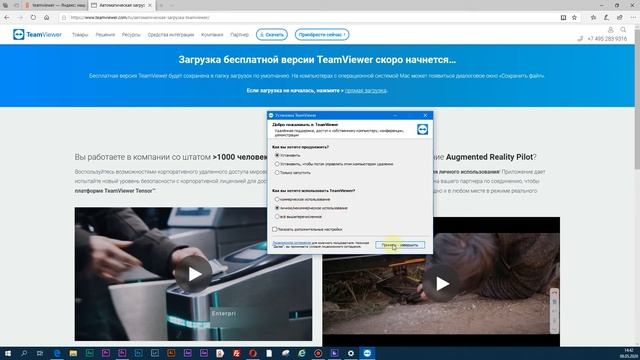Play the left Enterprise video
This screenshot has width=640, height=360.
click(x=194, y=274)
